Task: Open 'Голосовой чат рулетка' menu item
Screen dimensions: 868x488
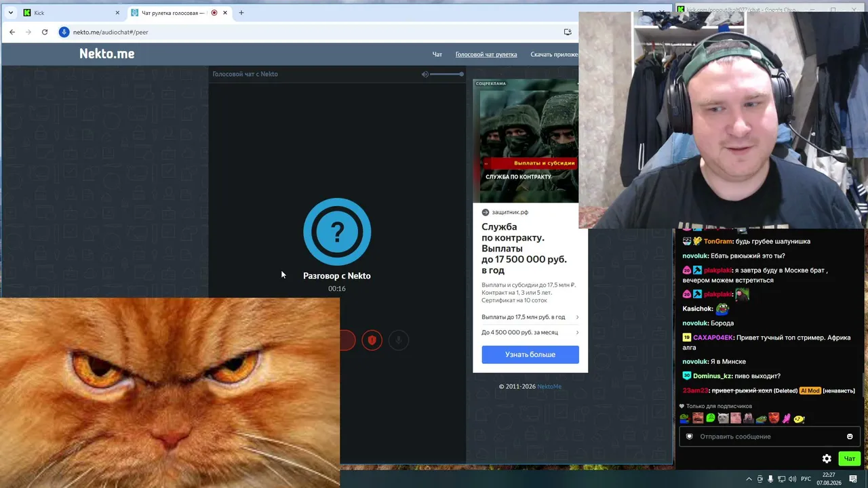Action: (486, 54)
